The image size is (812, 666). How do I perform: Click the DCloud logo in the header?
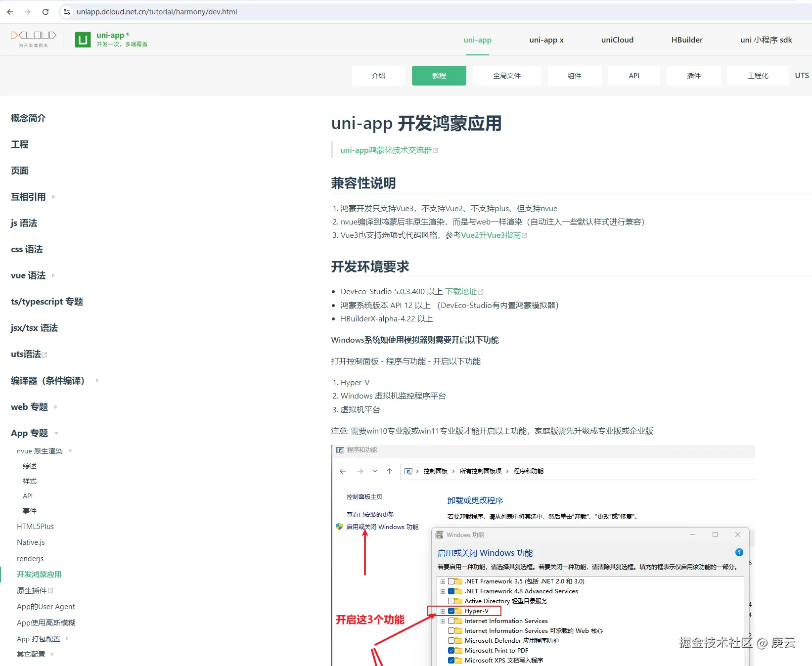[34, 39]
